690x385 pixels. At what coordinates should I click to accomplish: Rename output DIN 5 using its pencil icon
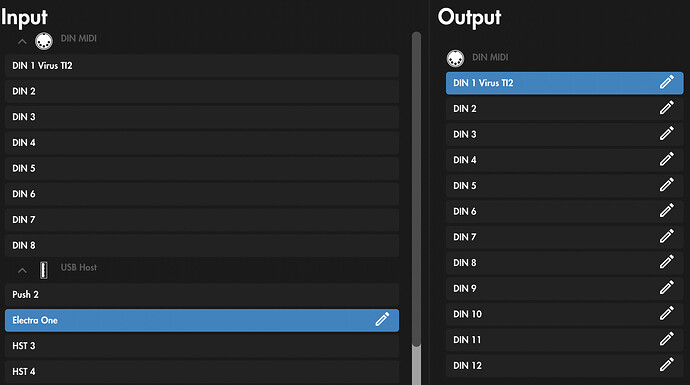[x=666, y=185]
